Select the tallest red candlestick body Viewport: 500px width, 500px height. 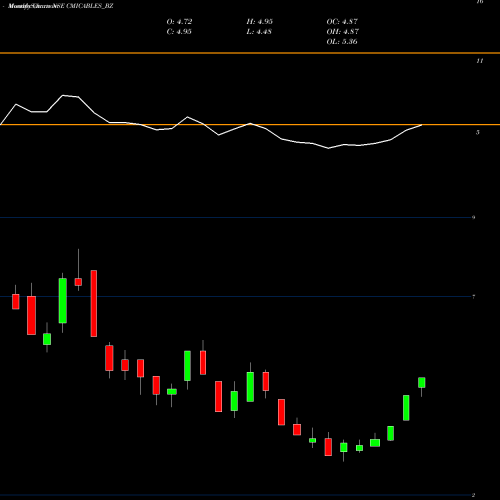coord(94,303)
